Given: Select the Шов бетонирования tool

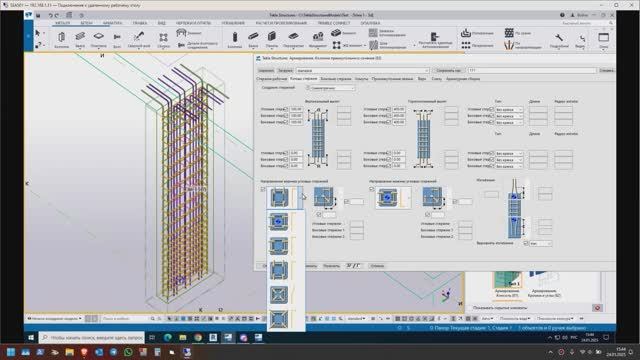Looking at the screenshot, I should coord(387,45).
